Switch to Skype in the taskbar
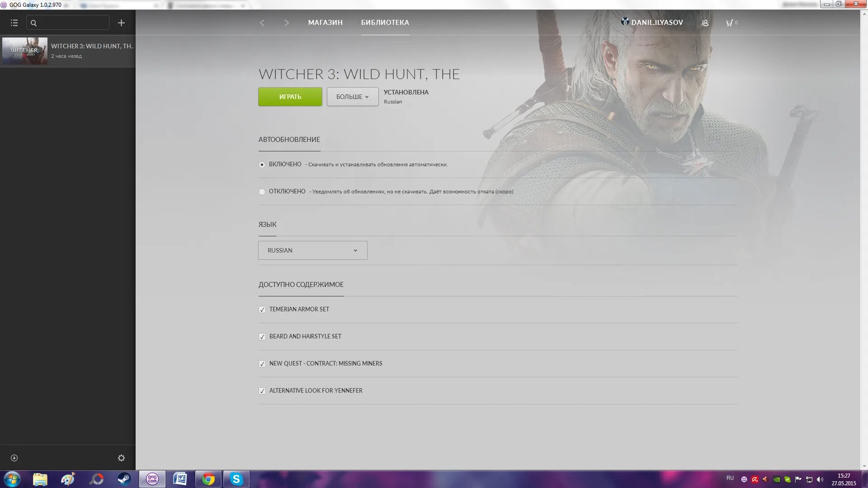 pyautogui.click(x=236, y=479)
